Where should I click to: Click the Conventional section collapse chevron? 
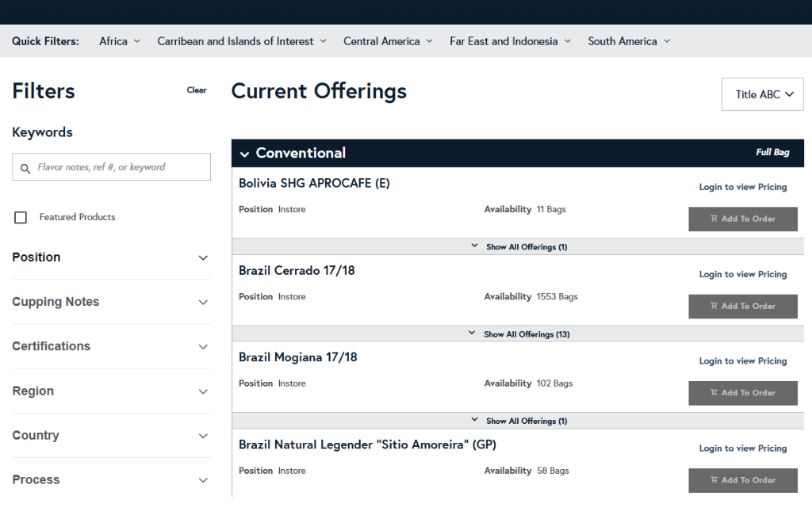[x=244, y=154]
